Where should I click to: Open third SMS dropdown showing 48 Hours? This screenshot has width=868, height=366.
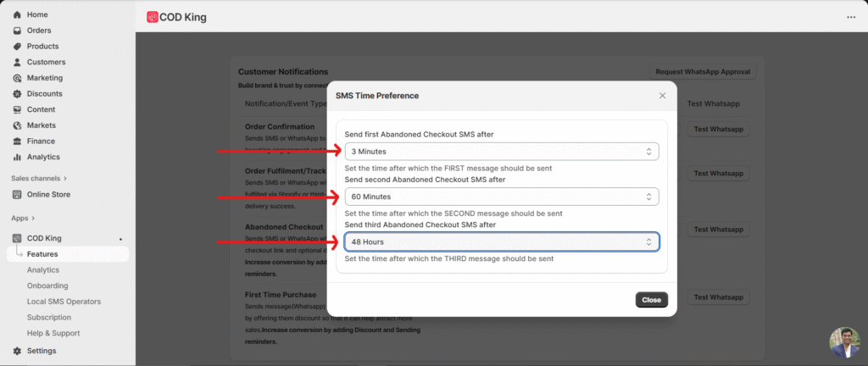tap(501, 241)
